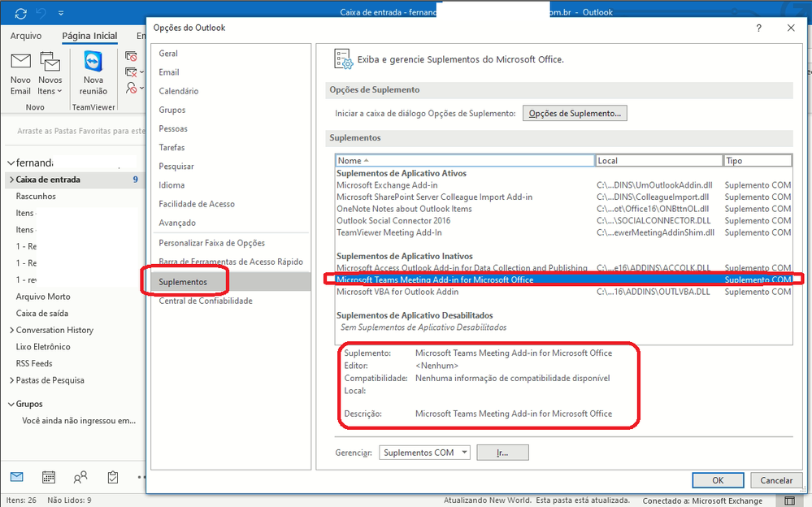This screenshot has height=507, width=812.
Task: Click the Send/Receive sync icon in title bar
Action: 20,14
